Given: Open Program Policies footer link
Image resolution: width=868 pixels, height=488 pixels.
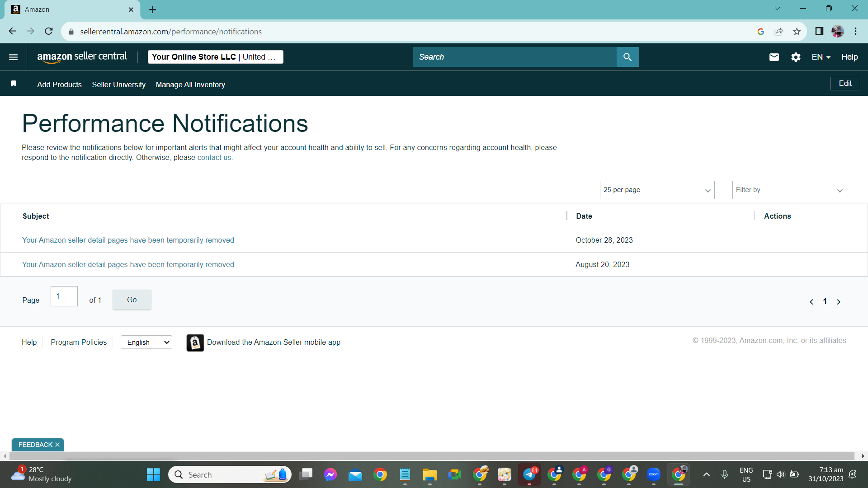Looking at the screenshot, I should 79,343.
